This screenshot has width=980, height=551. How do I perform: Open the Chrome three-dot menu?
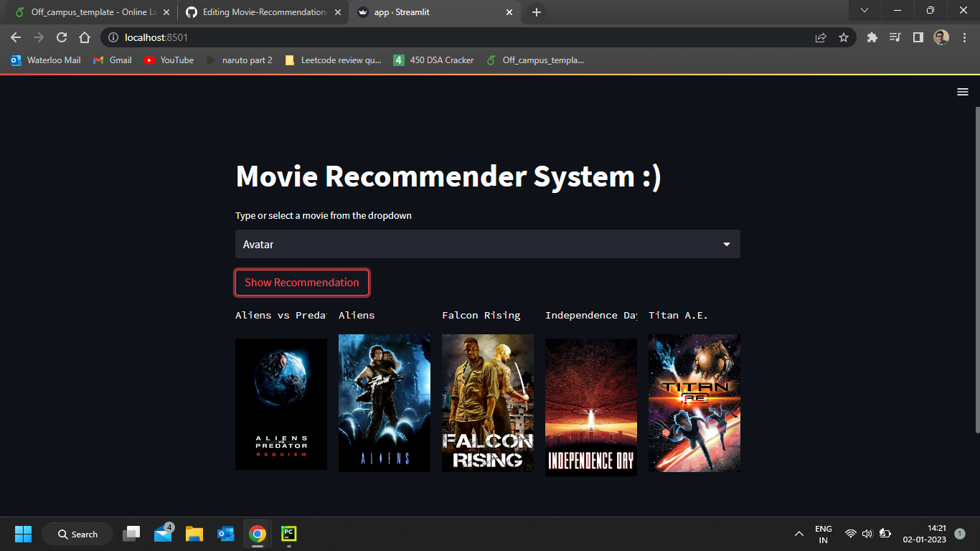click(963, 37)
